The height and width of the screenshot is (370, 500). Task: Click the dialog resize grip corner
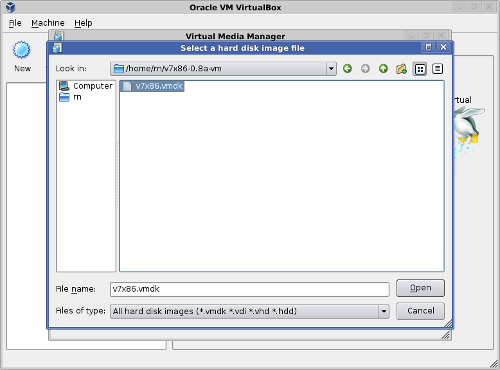448,323
